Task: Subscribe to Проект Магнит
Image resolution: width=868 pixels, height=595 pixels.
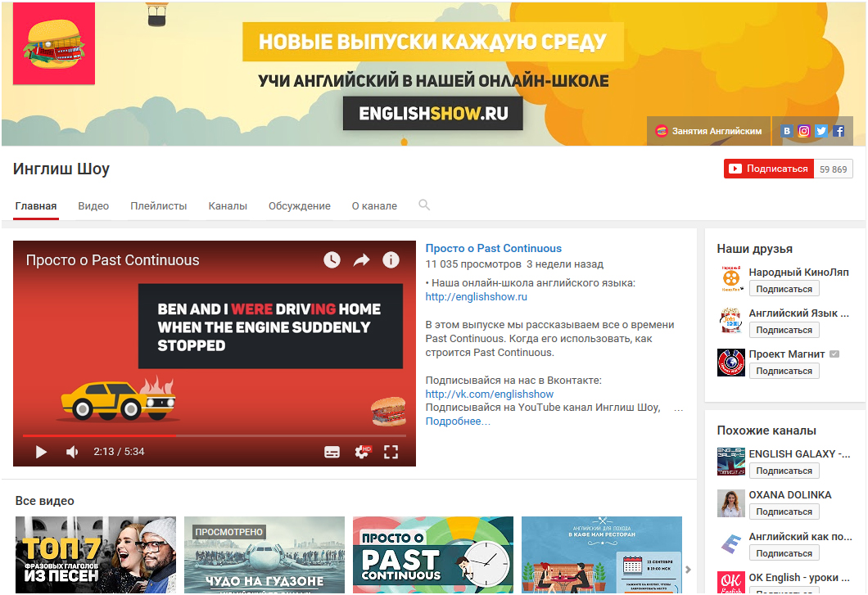Action: [x=784, y=371]
